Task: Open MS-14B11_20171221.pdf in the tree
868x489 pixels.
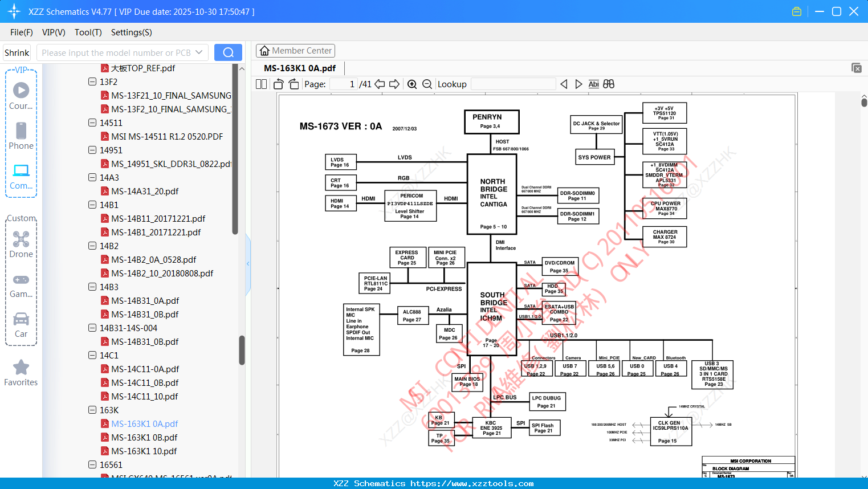Action: click(x=158, y=219)
